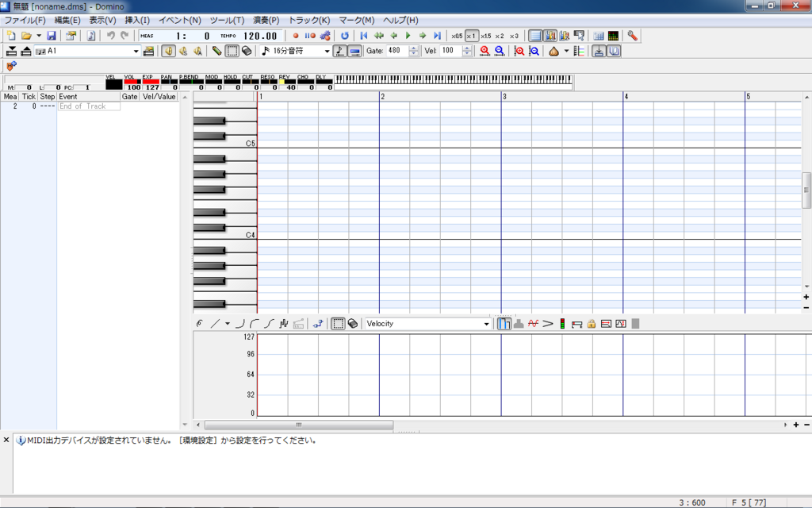Start recording with the red record icon
Image resolution: width=812 pixels, height=508 pixels.
click(296, 36)
